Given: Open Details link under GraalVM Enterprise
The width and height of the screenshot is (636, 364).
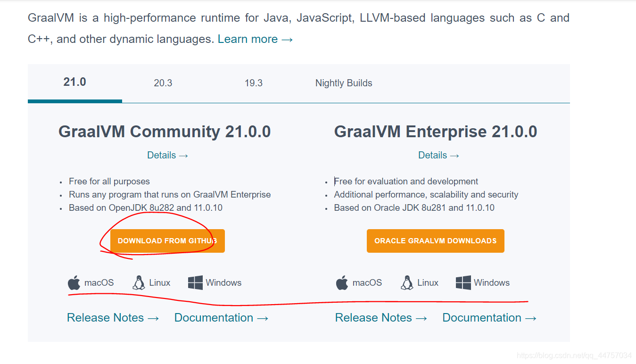Looking at the screenshot, I should [x=439, y=155].
